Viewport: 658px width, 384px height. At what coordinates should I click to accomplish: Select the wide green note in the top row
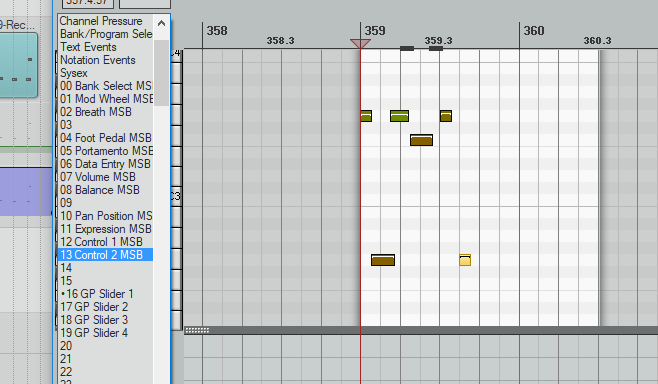point(399,116)
